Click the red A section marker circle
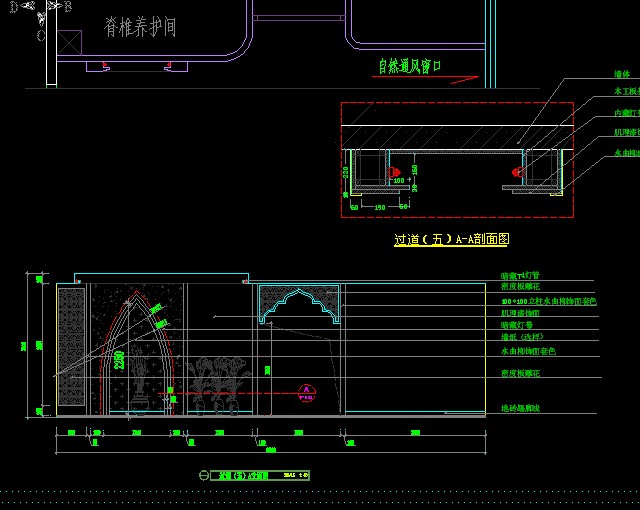 (x=306, y=393)
